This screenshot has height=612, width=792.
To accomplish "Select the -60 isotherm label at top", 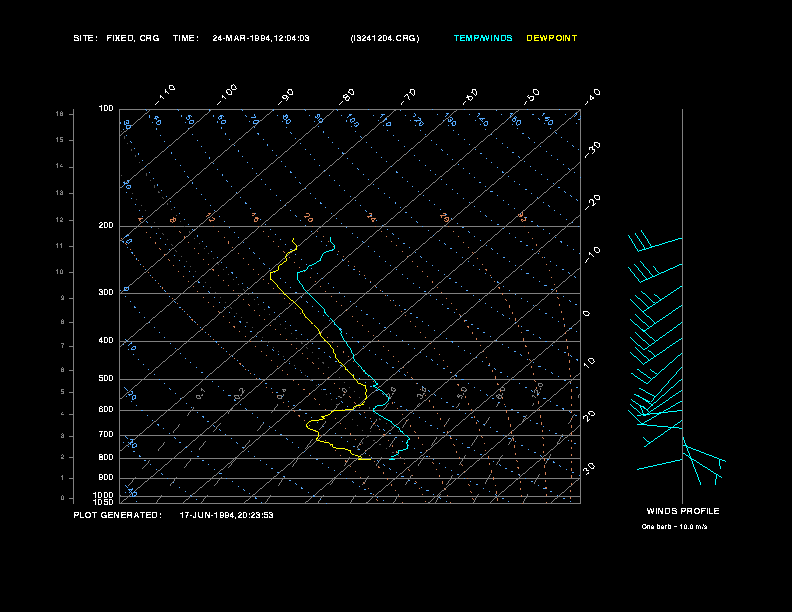I will click(x=470, y=97).
